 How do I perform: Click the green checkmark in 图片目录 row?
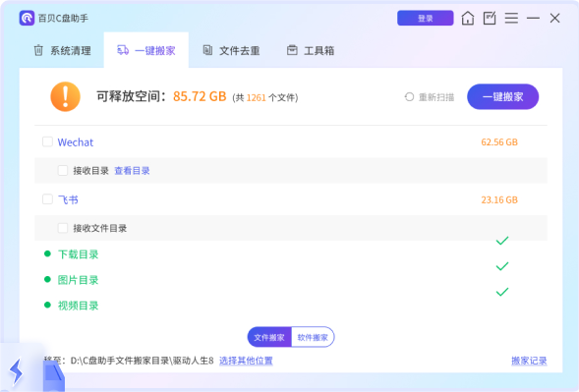pos(502,266)
